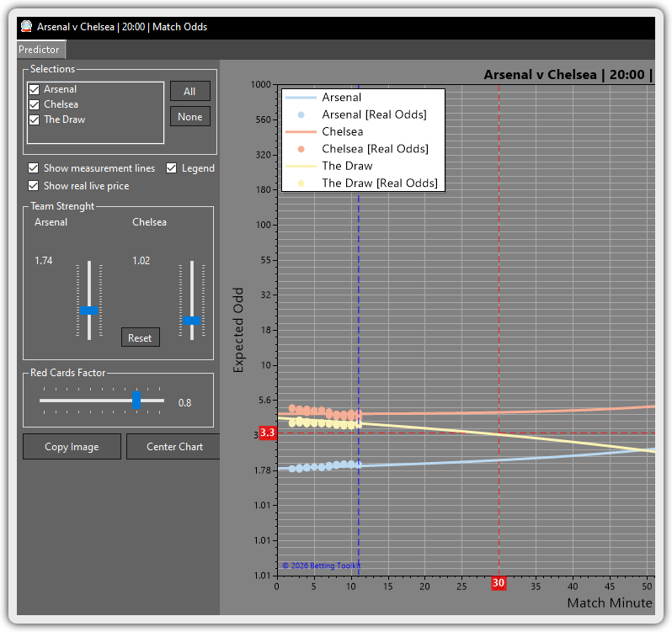The height and width of the screenshot is (632, 672).
Task: Toggle the Chelsea selection checkbox
Action: pyautogui.click(x=35, y=104)
